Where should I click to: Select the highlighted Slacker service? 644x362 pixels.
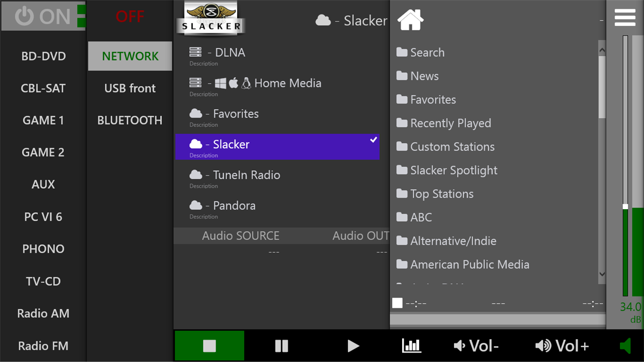coord(277,147)
